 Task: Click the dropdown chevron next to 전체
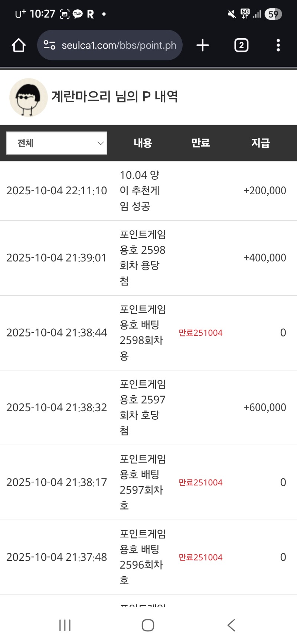pyautogui.click(x=100, y=143)
